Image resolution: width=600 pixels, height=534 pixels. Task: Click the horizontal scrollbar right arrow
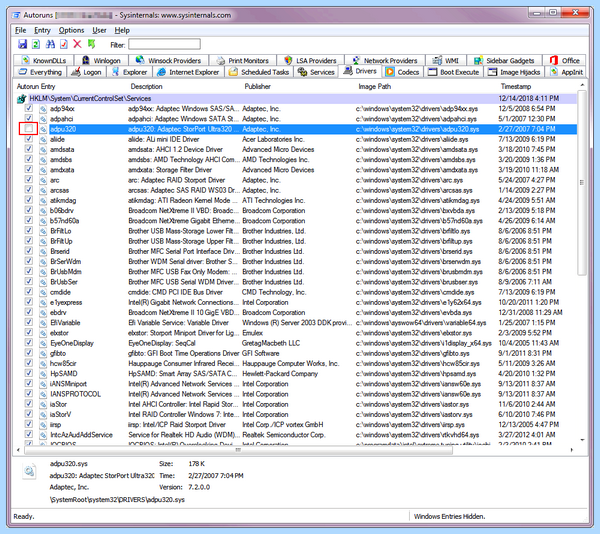pos(572,450)
